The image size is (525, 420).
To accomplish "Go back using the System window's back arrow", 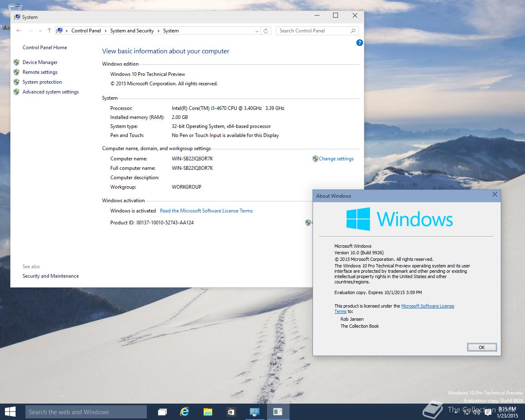I will click(x=19, y=31).
